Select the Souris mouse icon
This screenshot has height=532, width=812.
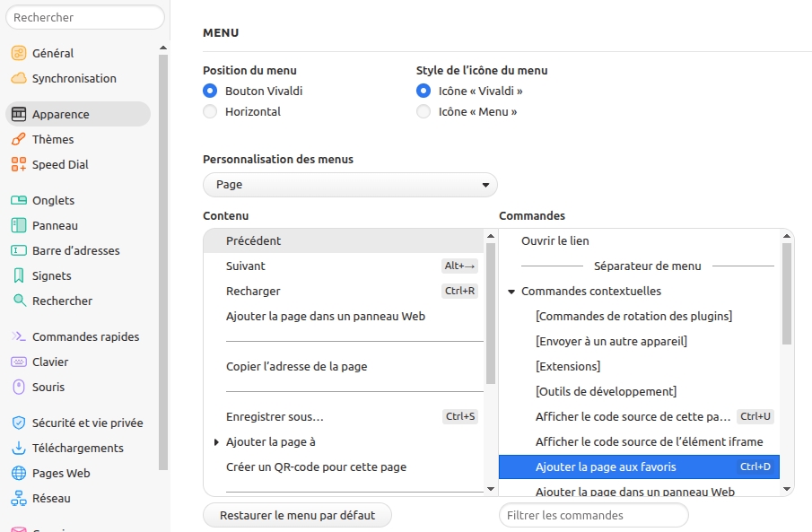pos(18,387)
